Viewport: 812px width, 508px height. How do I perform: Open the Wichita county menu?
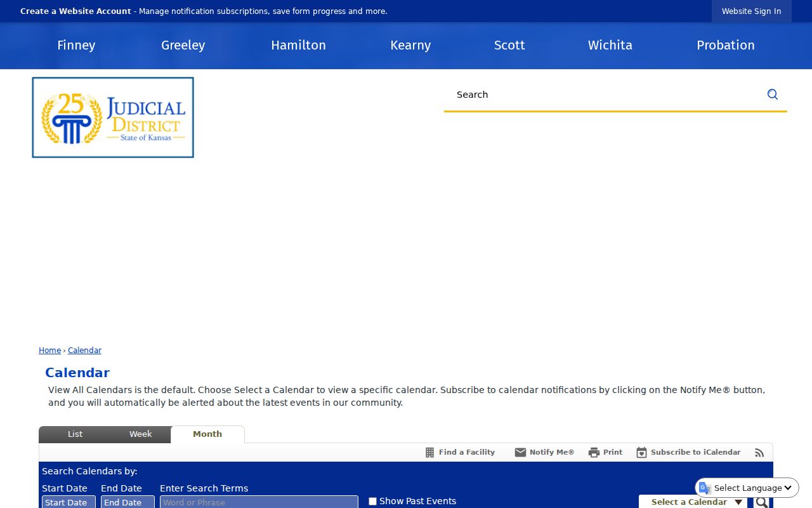click(x=610, y=45)
